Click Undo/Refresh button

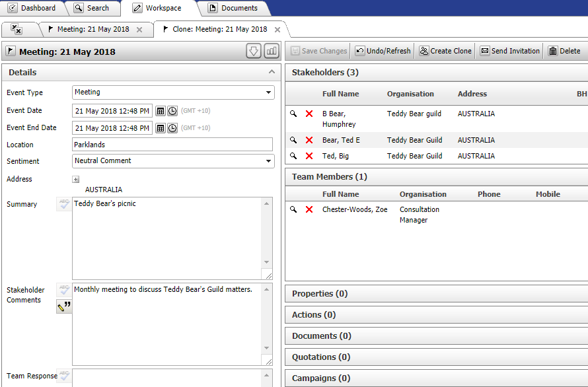tap(383, 51)
